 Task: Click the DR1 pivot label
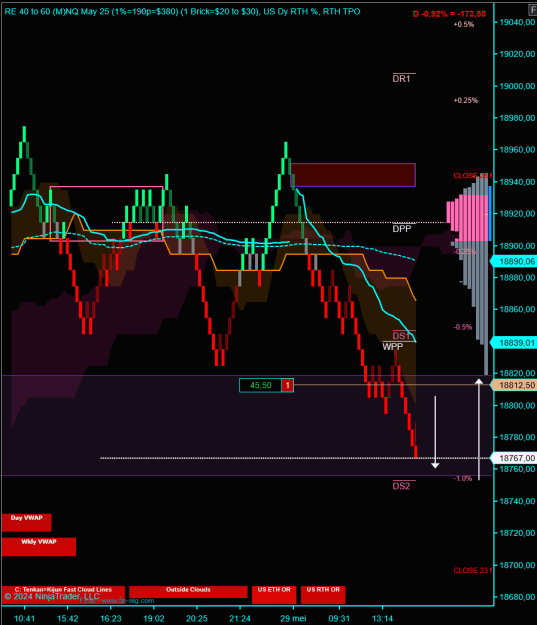pos(401,79)
